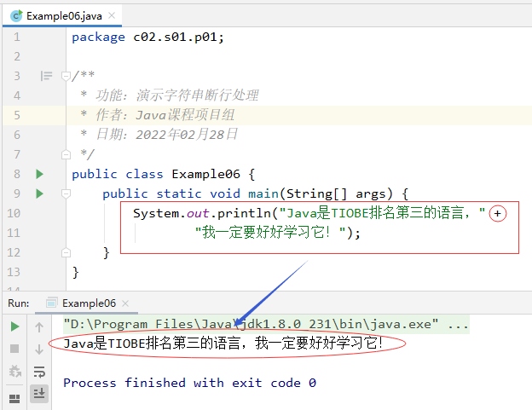Click the comment line '功能：演示字符串断行处理'
The width and height of the screenshot is (532, 410).
(x=177, y=95)
